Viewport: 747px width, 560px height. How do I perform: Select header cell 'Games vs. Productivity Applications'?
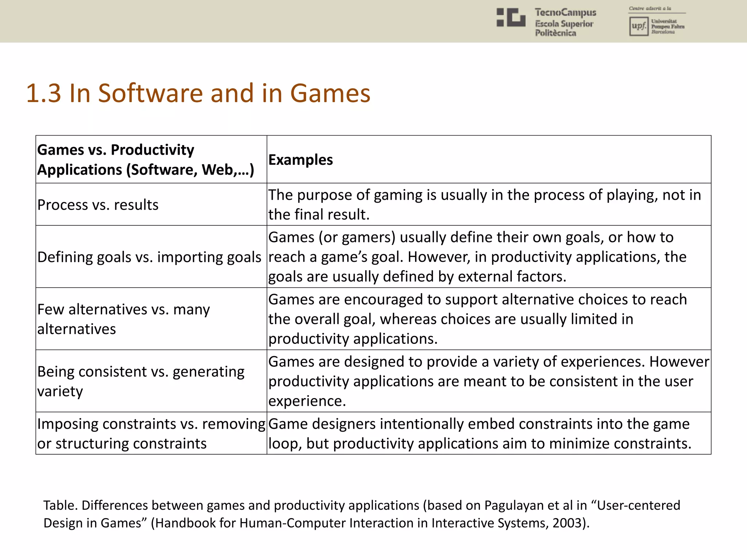coord(151,159)
